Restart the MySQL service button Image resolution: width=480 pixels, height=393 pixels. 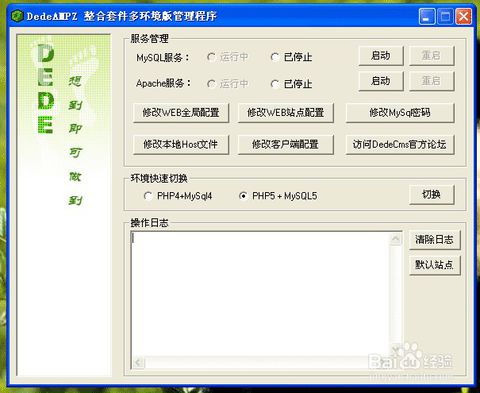[x=431, y=55]
